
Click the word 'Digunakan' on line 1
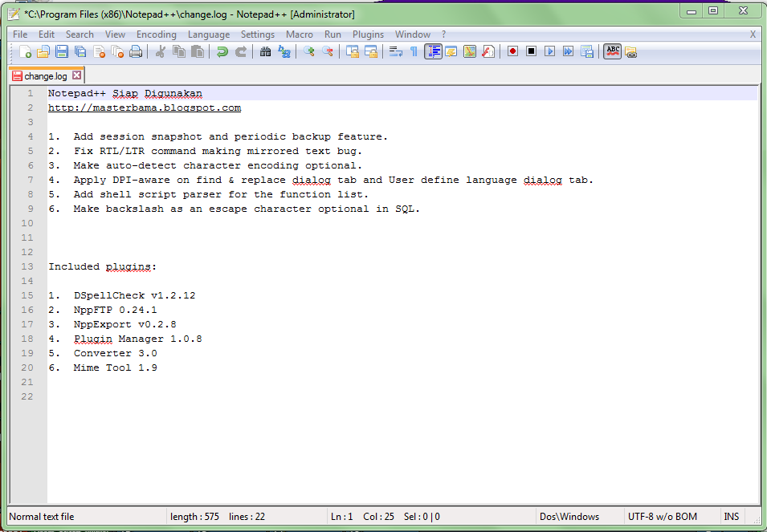tap(173, 93)
